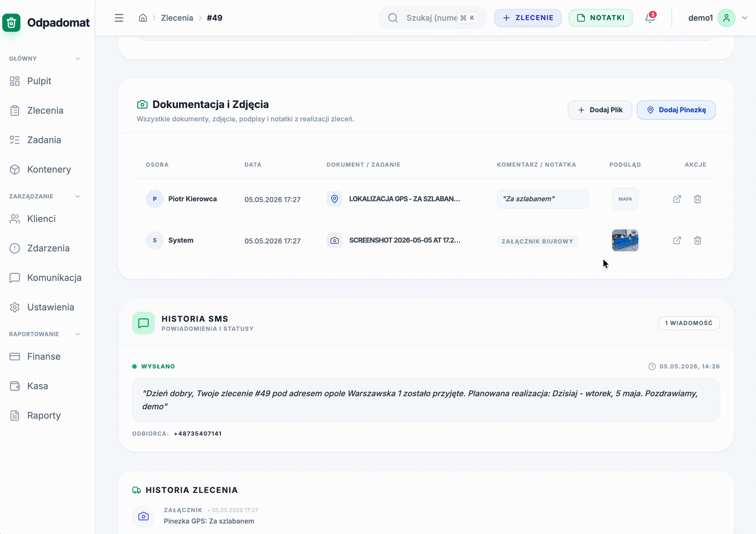756x534 pixels.
Task: Click the Historia Zlecenia truck icon
Action: coord(137,490)
